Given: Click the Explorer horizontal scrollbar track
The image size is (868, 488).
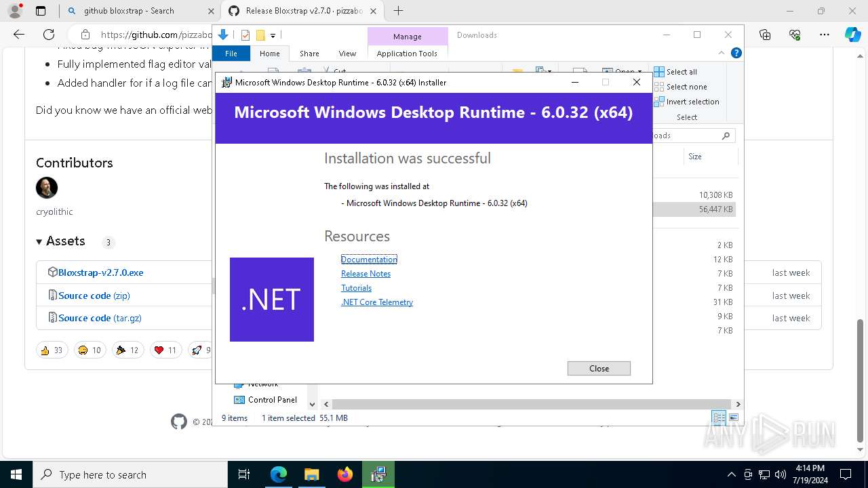Looking at the screenshot, I should [532, 404].
